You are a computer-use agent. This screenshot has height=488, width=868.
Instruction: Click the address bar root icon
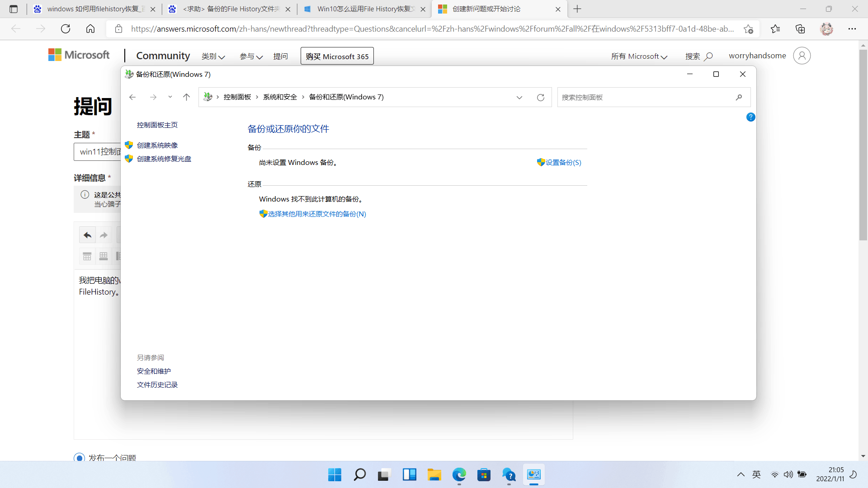click(x=208, y=97)
